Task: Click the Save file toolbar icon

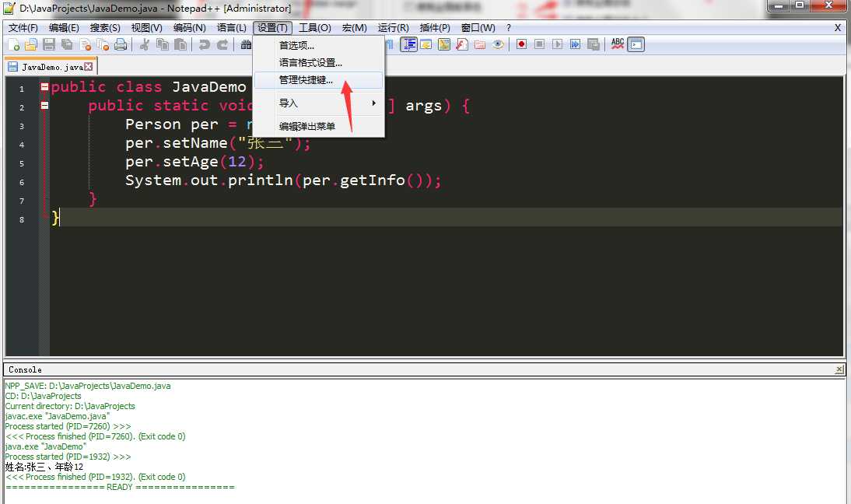Action: [x=49, y=44]
